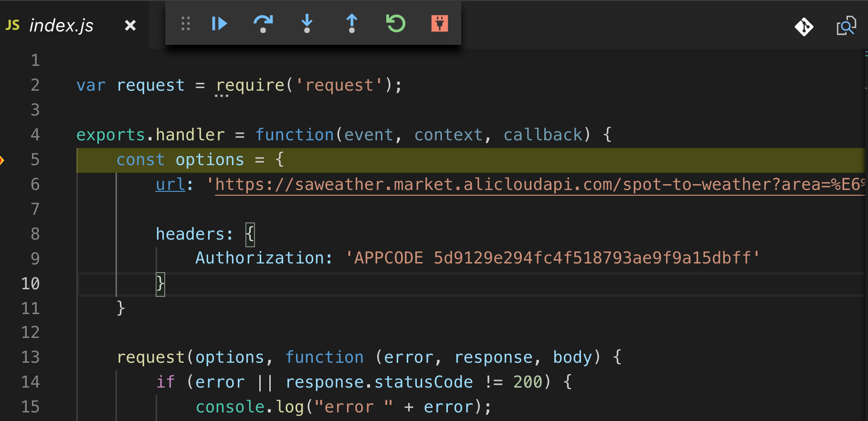Click the JS file type icon in the tab
Viewport: 868px width, 421px height.
click(x=13, y=25)
